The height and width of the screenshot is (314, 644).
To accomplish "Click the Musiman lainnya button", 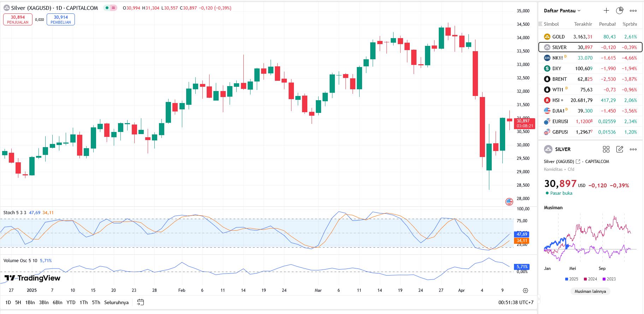I will point(590,291).
